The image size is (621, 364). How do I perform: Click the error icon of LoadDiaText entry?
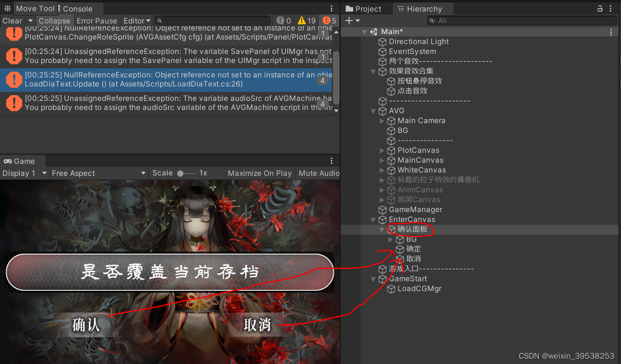click(14, 79)
